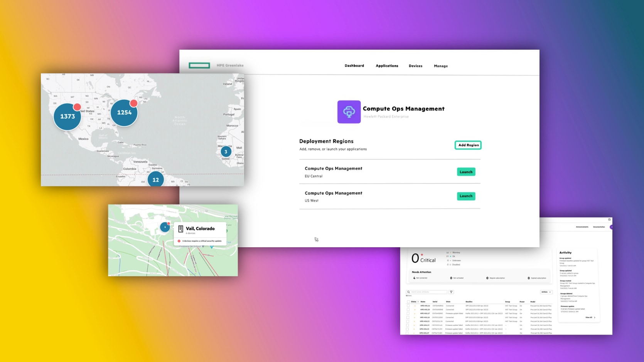The image size is (644, 362).
Task: Tick the checkbox for server HPE-HOL16
Action: click(408, 306)
